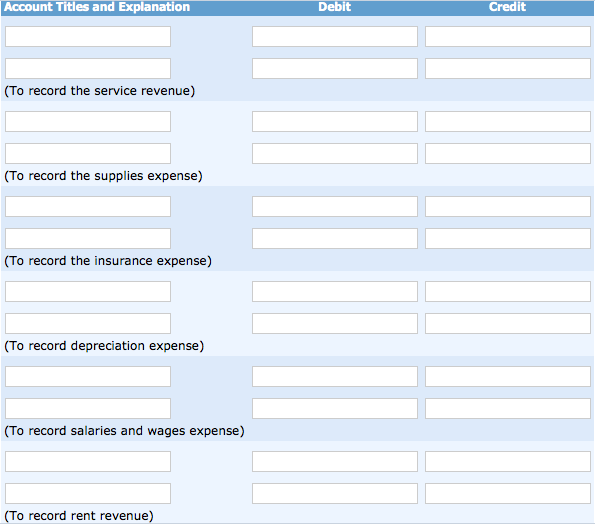This screenshot has height=524, width=595.
Task: Focus first account title field for insurance expense
Action: [88, 206]
